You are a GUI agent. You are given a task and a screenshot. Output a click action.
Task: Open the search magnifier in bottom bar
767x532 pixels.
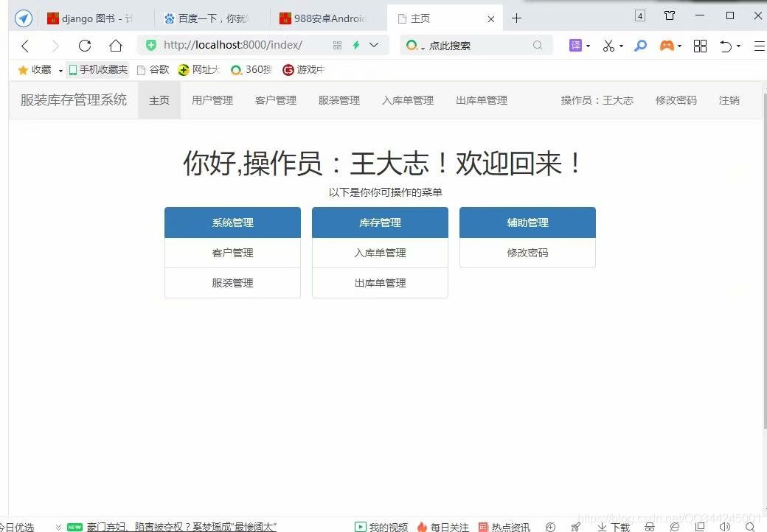[751, 526]
